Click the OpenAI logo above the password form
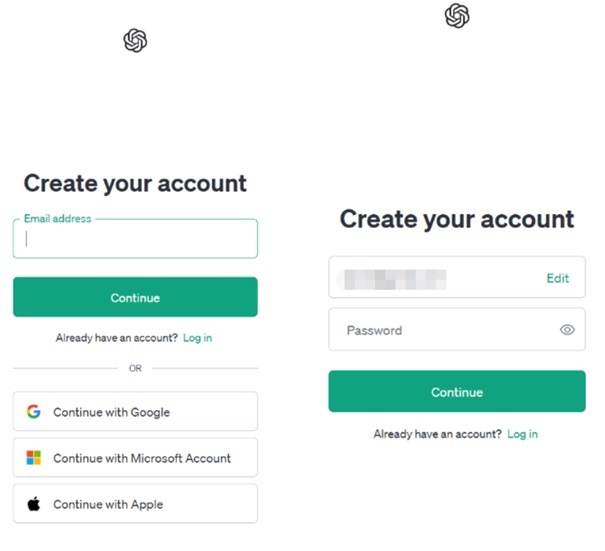The width and height of the screenshot is (605, 551). click(457, 15)
